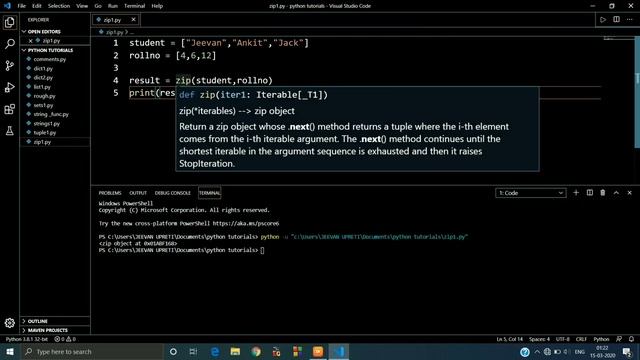Image resolution: width=640 pixels, height=360 pixels.
Task: Open the View menu
Action: 82,6
